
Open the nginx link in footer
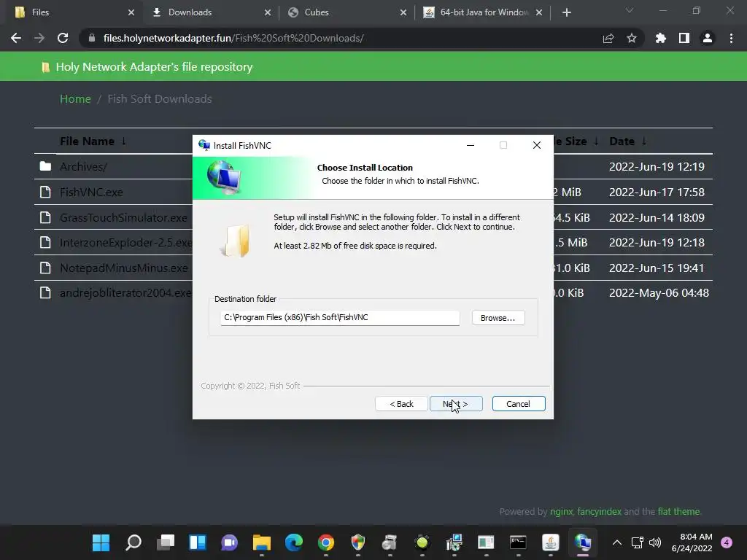561,511
